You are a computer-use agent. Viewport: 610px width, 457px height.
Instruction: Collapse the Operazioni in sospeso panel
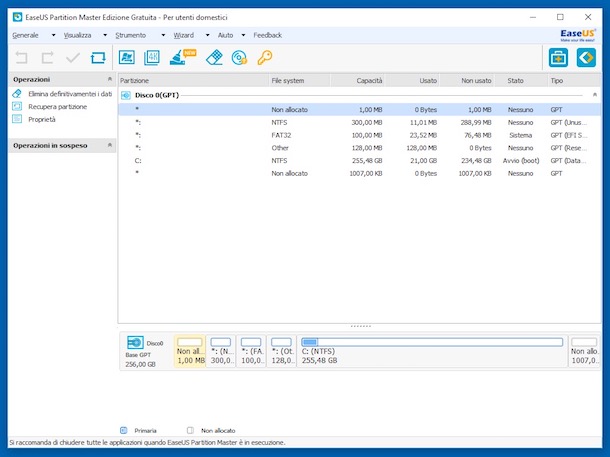(x=110, y=145)
